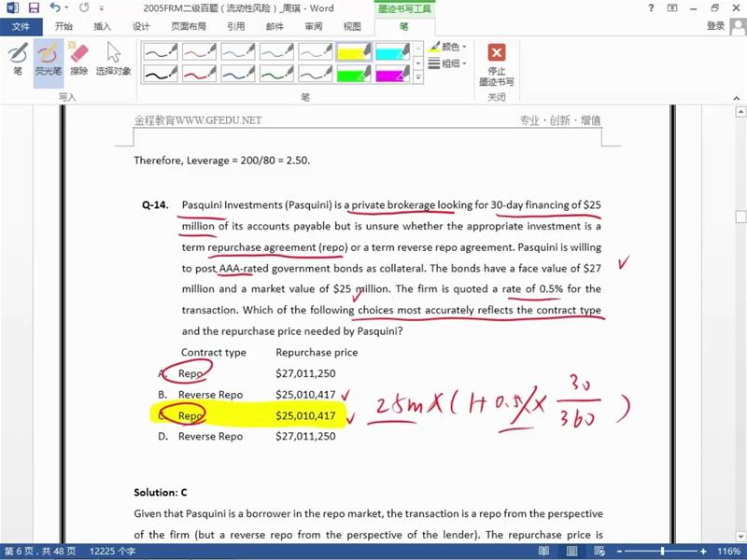Viewport: 747px width, 560px height.
Task: Choose the thick green pen in the gallery
Action: click(276, 74)
